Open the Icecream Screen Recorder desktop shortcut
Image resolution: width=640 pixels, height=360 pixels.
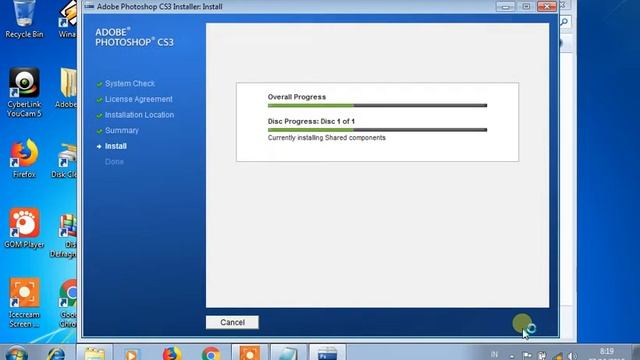24,303
